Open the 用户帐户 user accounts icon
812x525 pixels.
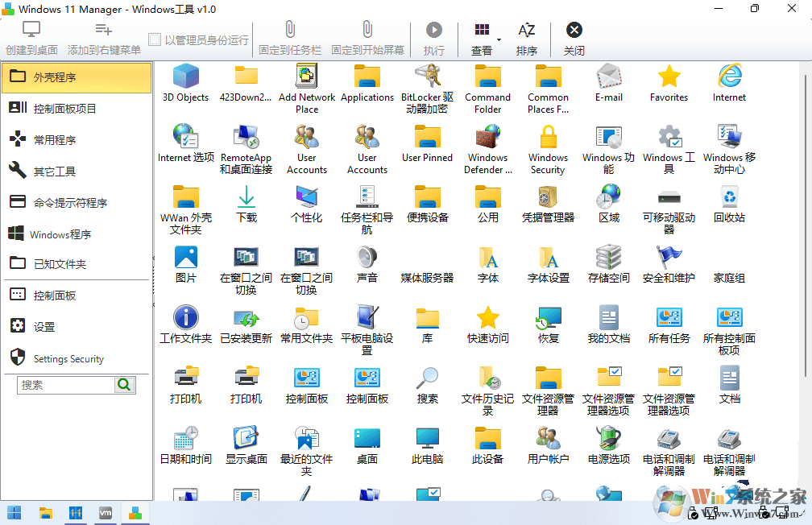click(548, 439)
